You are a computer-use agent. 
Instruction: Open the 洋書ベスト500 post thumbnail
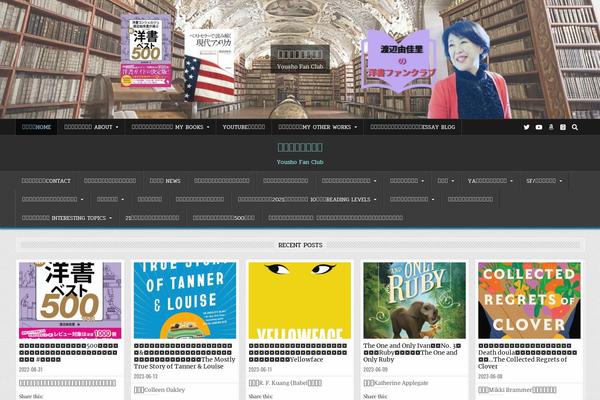pyautogui.click(x=70, y=300)
